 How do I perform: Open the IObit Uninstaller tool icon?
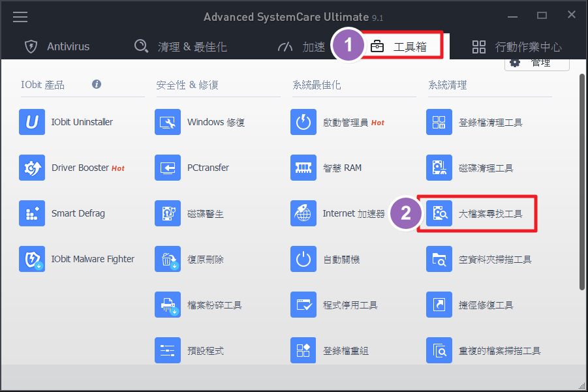pyautogui.click(x=32, y=123)
